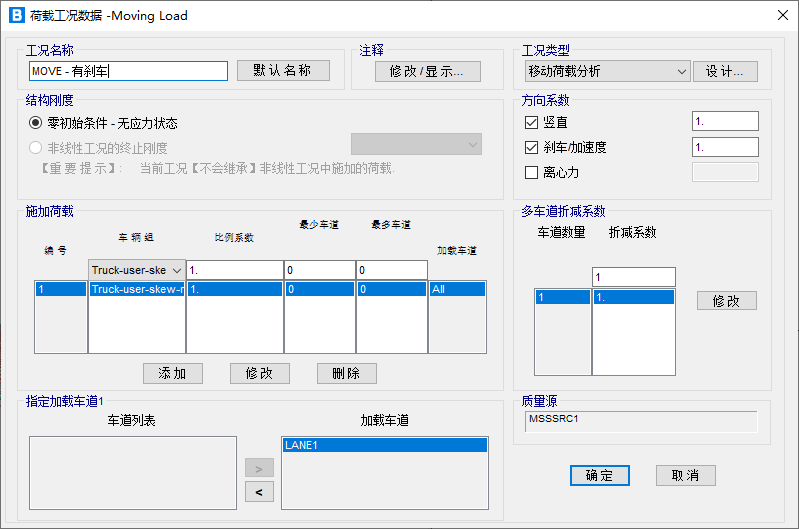
Task: Toggle the 竖直 vertical direction checkbox
Action: pos(532,122)
